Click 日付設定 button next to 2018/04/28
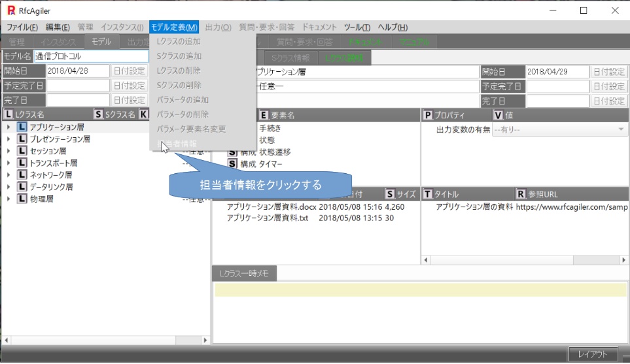 (129, 71)
